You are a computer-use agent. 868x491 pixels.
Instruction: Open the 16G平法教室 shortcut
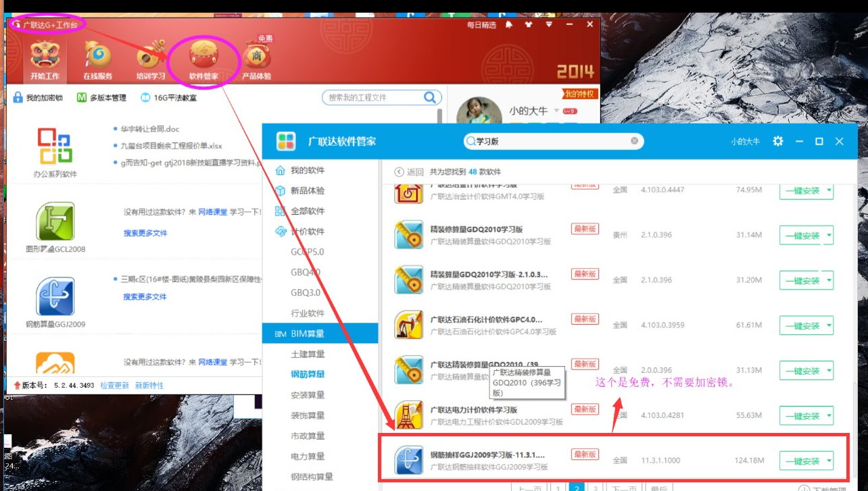point(168,98)
